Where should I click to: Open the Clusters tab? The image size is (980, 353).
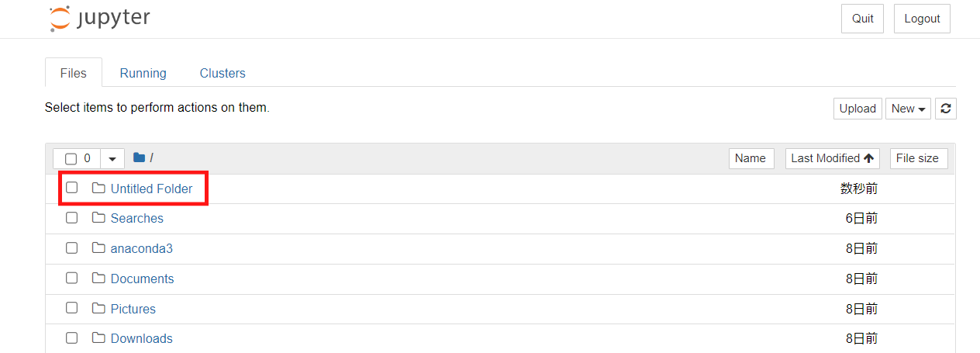pyautogui.click(x=223, y=73)
